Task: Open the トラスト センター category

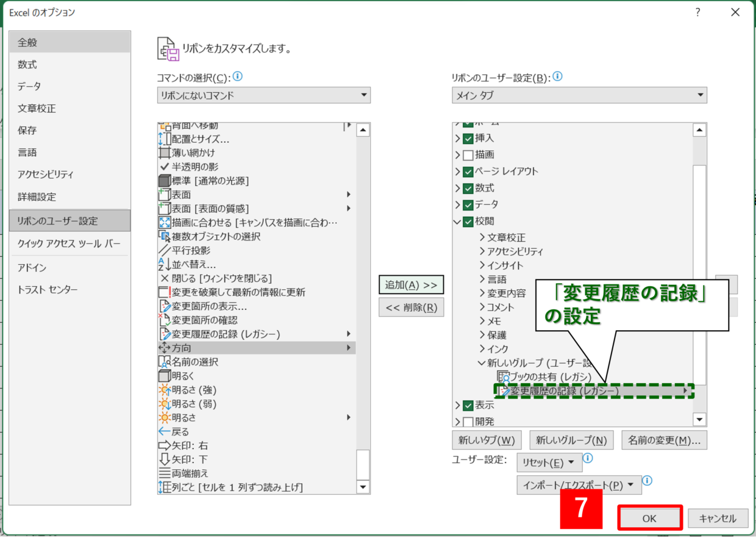Action: pyautogui.click(x=70, y=290)
